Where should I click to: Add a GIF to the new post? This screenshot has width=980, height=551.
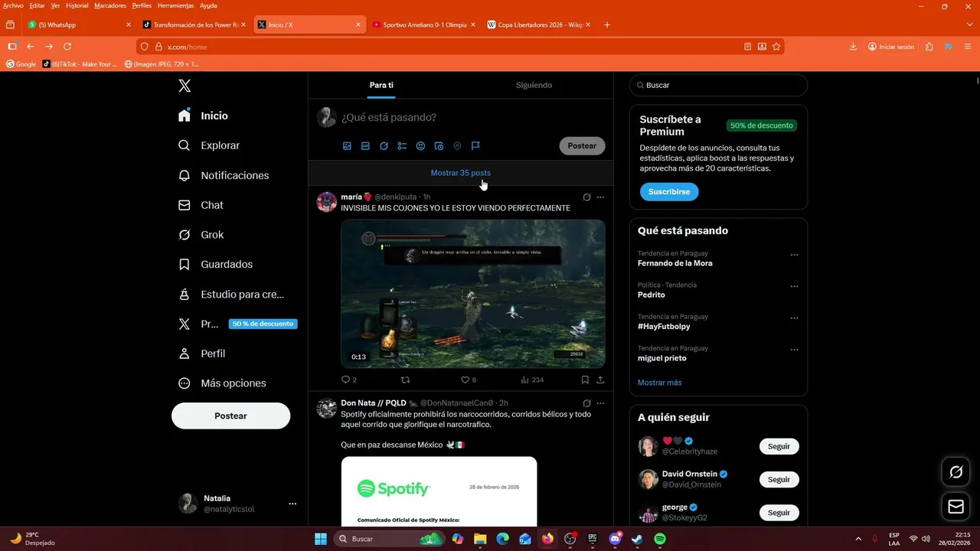365,145
